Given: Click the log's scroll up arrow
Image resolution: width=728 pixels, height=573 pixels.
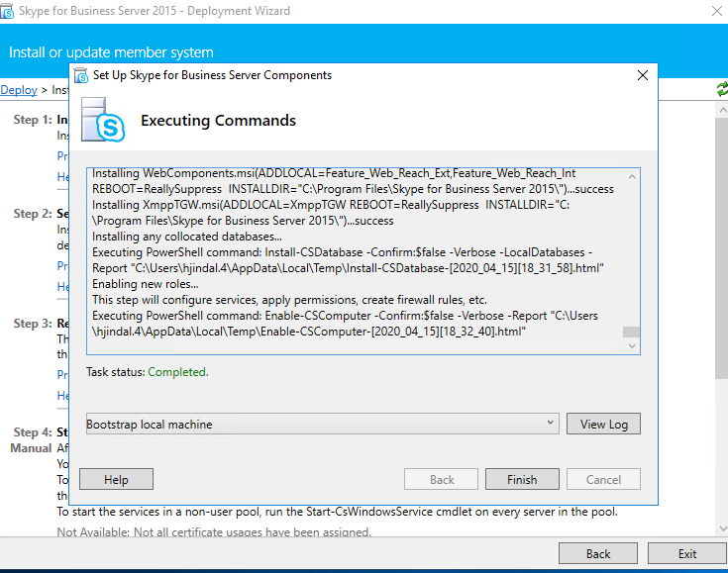Looking at the screenshot, I should [631, 175].
